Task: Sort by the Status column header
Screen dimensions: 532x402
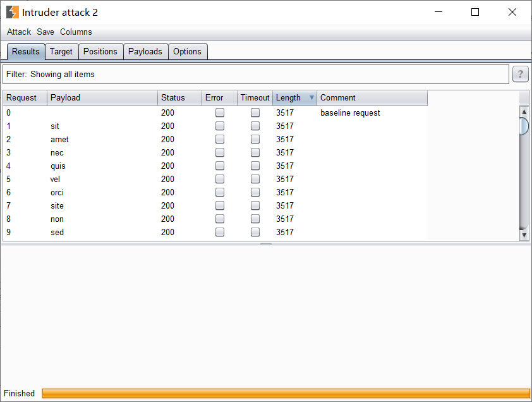Action: tap(179, 98)
